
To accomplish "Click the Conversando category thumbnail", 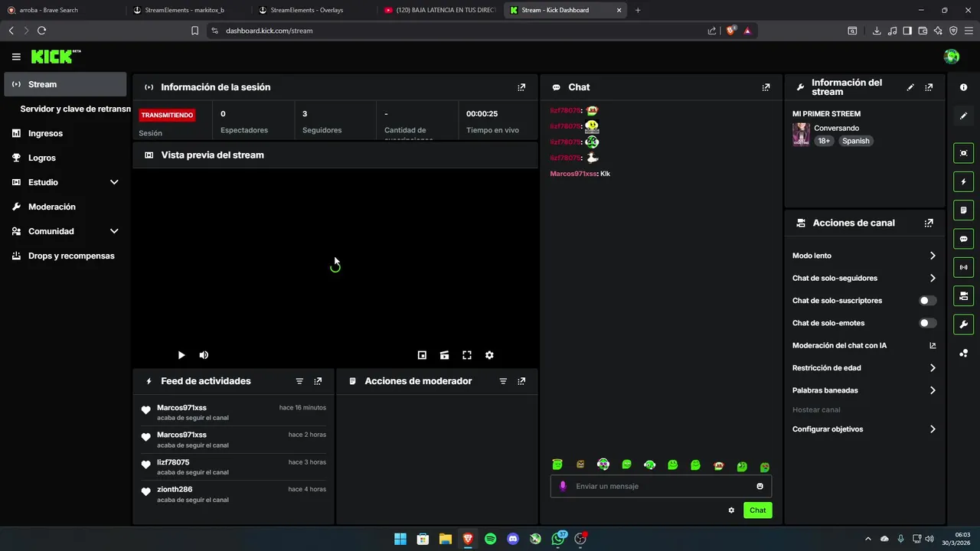I will pyautogui.click(x=802, y=135).
